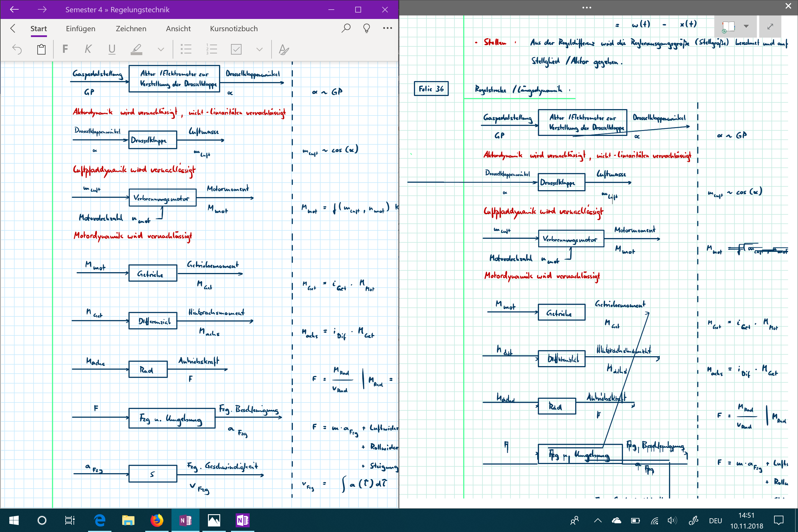Open the search magnifier icon
Viewport: 798px width, 532px height.
pos(346,28)
